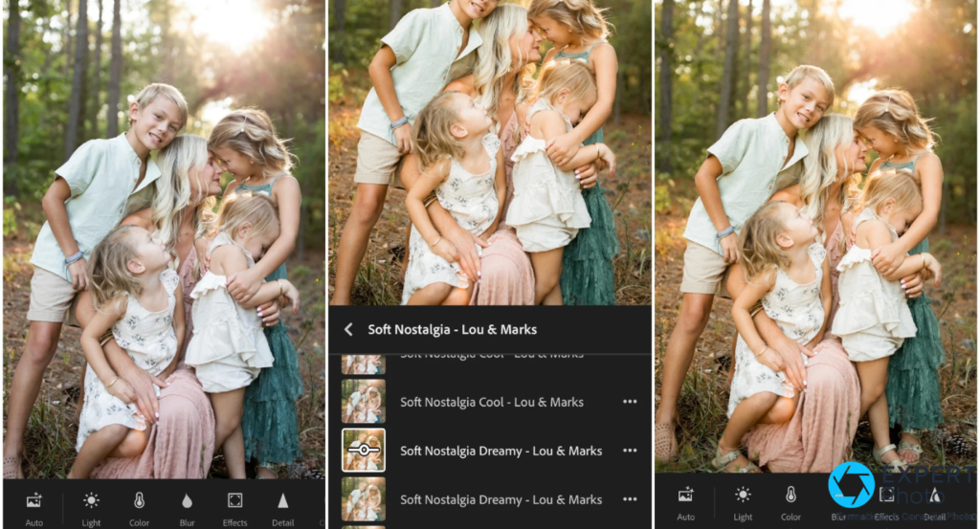This screenshot has width=980, height=529.
Task: Go back using the chevron beside Soft Nostalgia
Action: pos(348,330)
